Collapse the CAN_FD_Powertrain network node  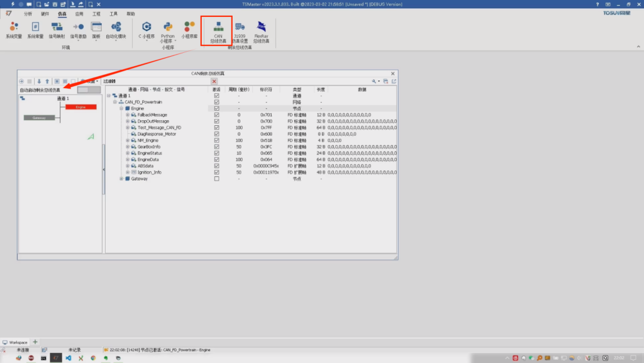click(114, 102)
